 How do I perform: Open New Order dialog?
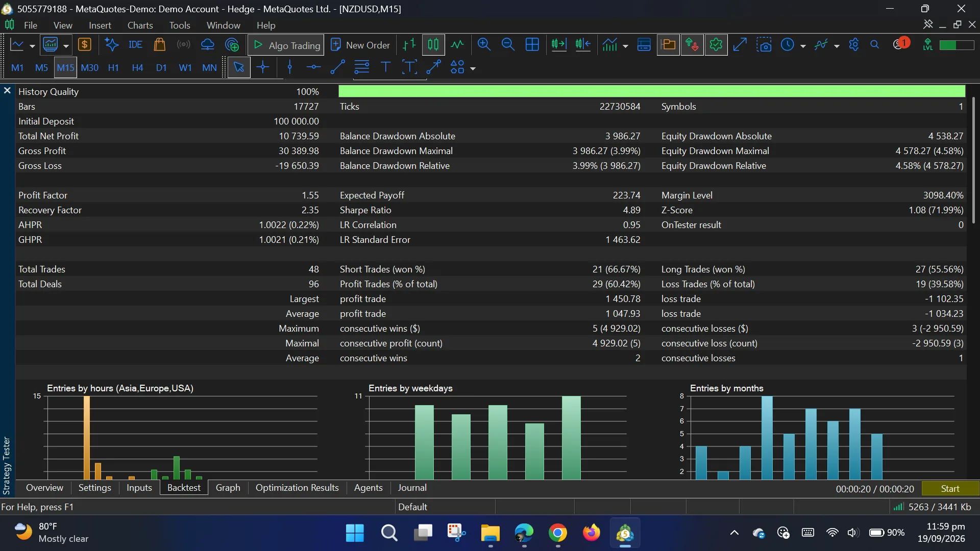point(360,45)
